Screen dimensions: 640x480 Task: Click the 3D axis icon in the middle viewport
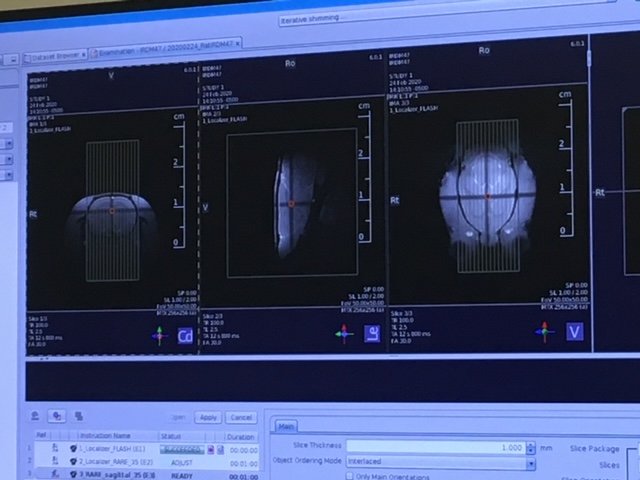[x=344, y=333]
